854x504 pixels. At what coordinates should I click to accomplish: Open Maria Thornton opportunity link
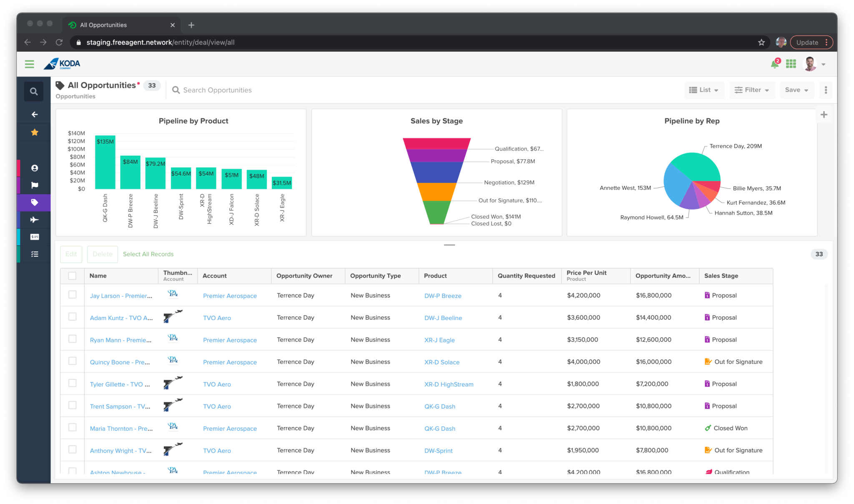click(x=121, y=429)
